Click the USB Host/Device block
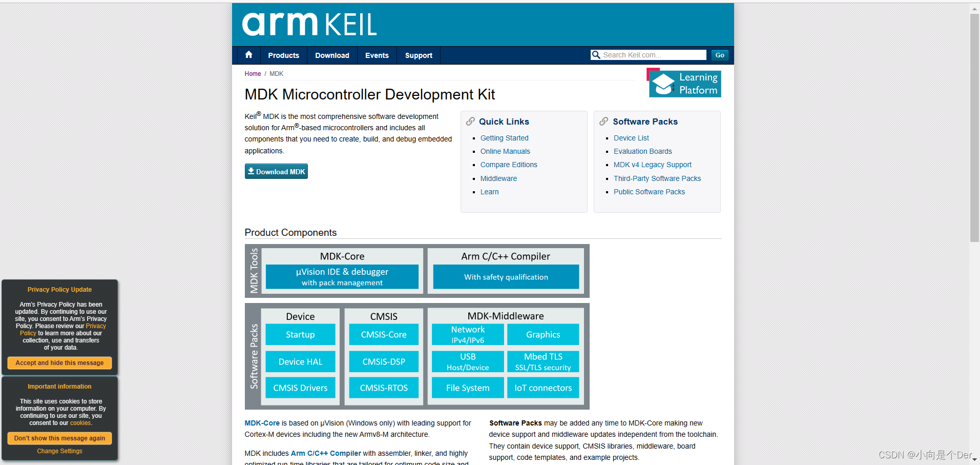The height and width of the screenshot is (465, 980). pyautogui.click(x=468, y=361)
